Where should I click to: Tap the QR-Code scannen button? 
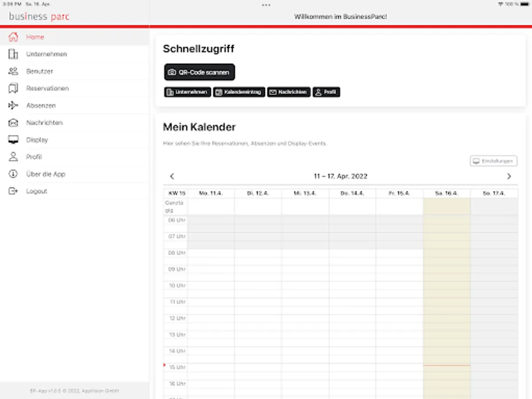pyautogui.click(x=199, y=72)
